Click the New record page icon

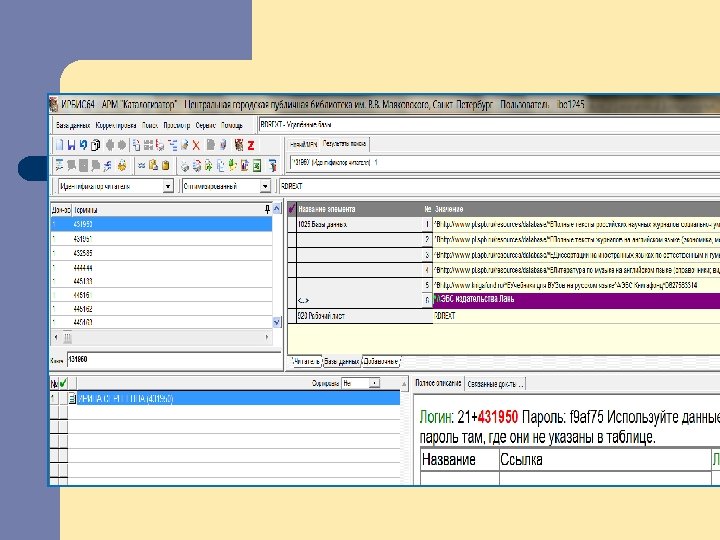coord(60,145)
